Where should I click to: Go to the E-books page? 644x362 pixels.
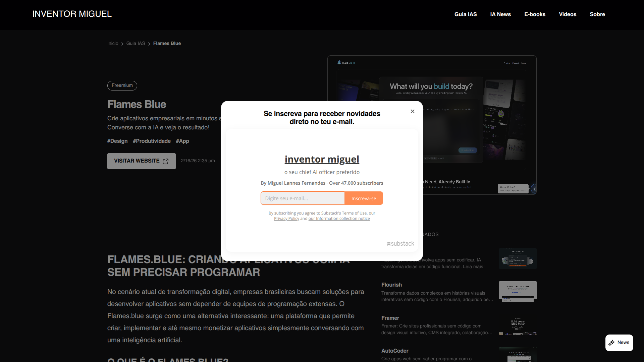coord(535,14)
